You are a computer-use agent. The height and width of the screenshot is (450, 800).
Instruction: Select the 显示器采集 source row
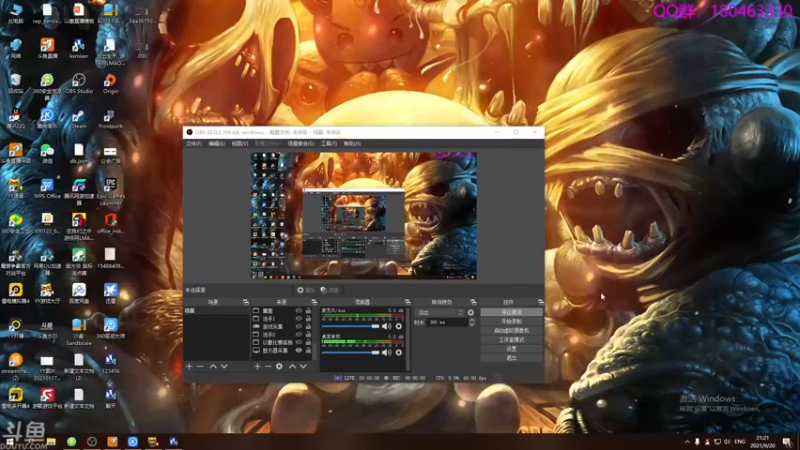point(282,351)
